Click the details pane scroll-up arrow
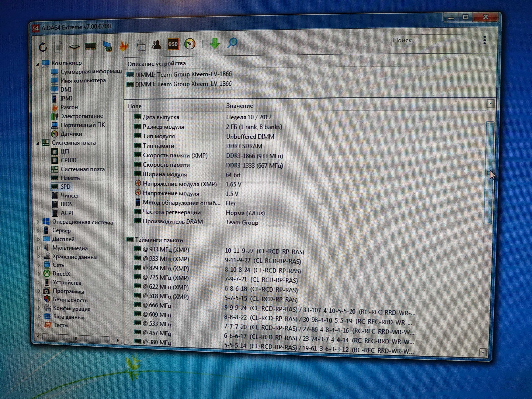532x399 pixels. tap(491, 104)
